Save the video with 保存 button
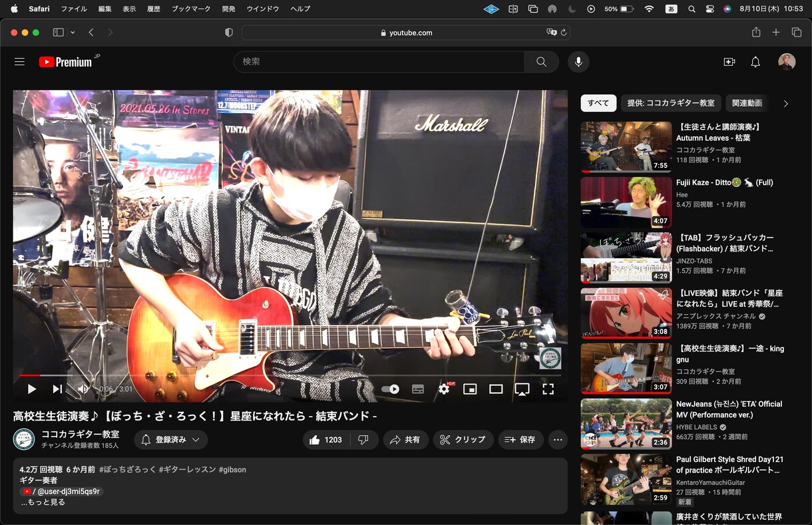The width and height of the screenshot is (812, 525). point(520,440)
